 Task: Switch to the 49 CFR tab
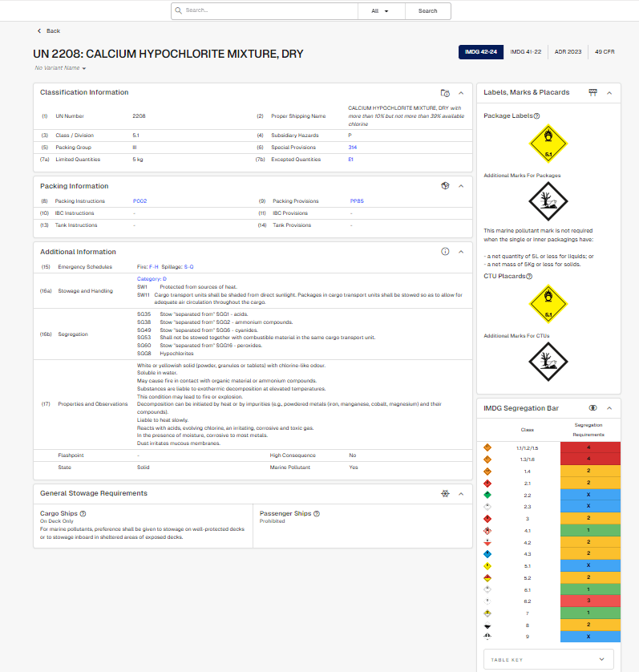point(606,52)
